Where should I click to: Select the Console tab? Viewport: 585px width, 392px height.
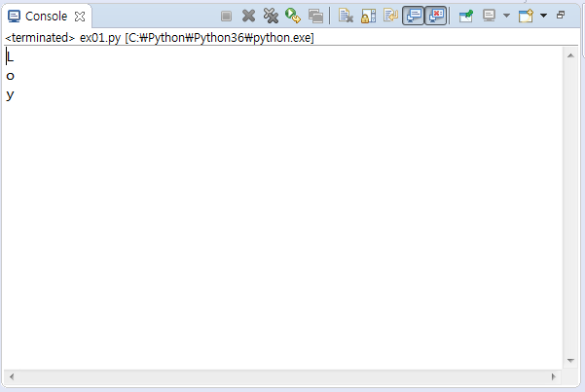coord(47,16)
